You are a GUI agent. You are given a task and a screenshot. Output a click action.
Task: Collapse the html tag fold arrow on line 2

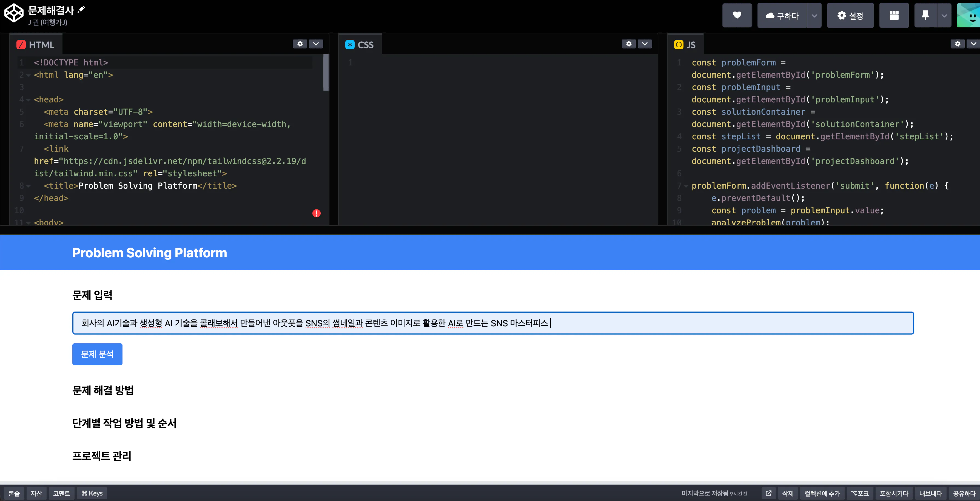pos(28,75)
